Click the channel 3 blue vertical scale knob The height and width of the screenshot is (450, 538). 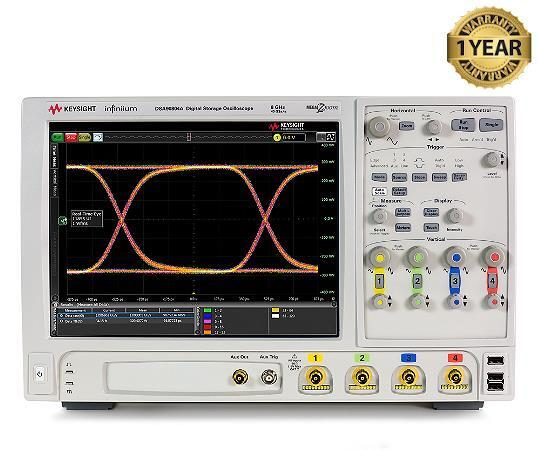456,258
